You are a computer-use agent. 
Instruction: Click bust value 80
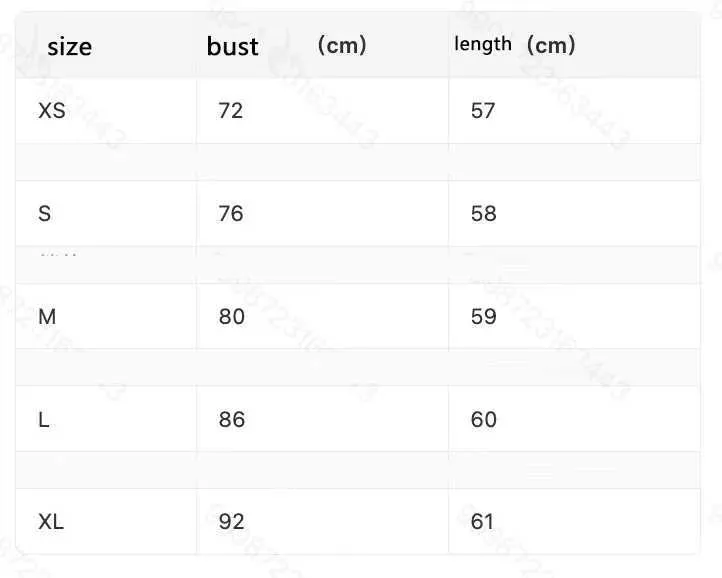coord(232,317)
